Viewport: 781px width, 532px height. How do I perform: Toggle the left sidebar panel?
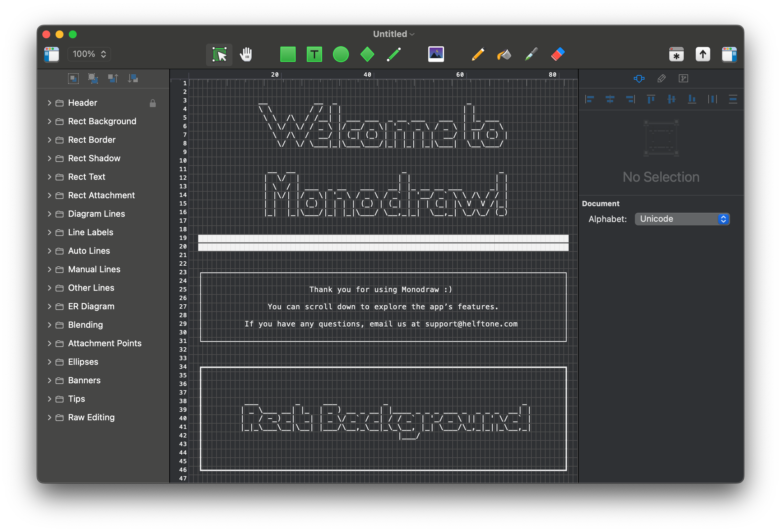click(52, 55)
